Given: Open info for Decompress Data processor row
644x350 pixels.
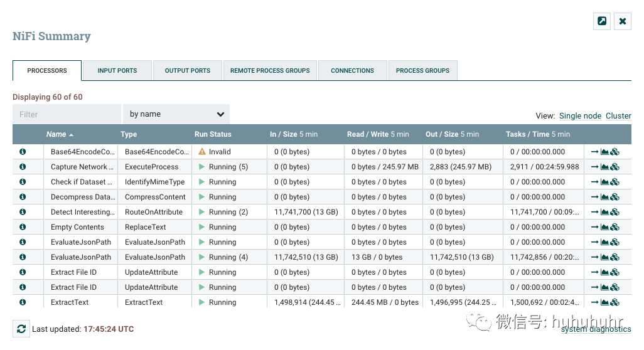Looking at the screenshot, I should click(23, 196).
